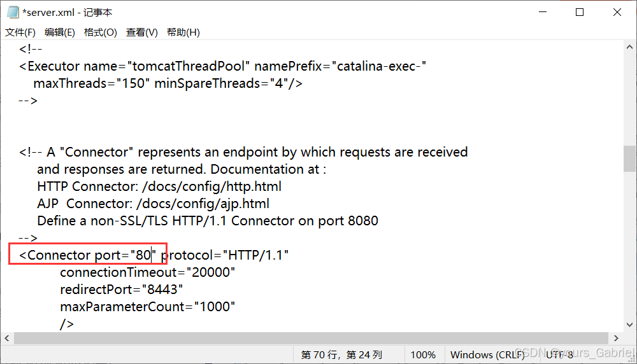Close the server.xml Notepad window
637x364 pixels.
point(617,12)
